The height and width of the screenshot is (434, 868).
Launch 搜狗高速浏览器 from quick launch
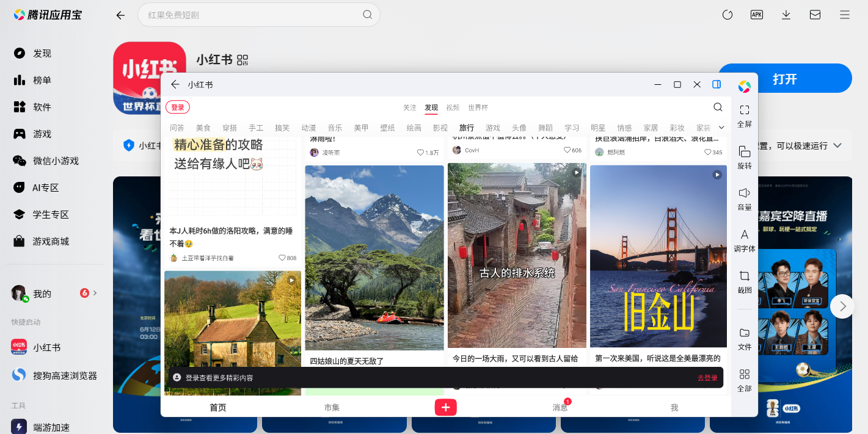55,375
